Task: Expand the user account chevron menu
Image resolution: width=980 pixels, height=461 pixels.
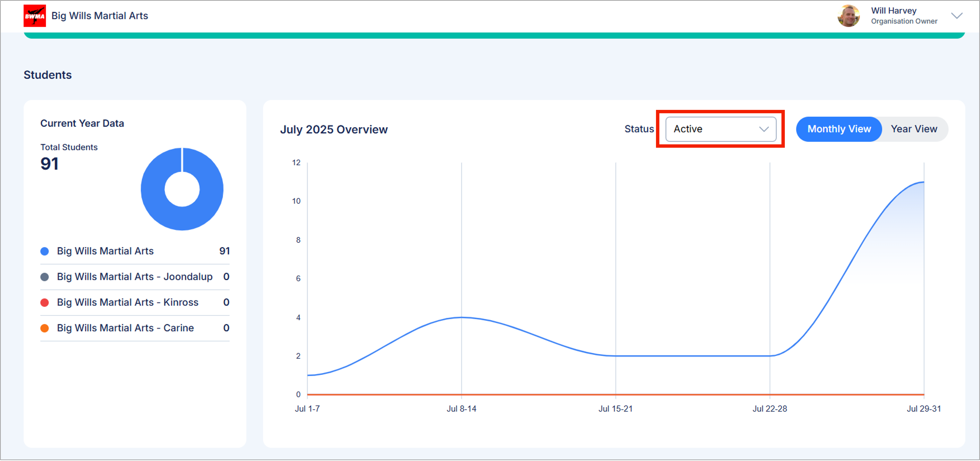Action: point(956,16)
